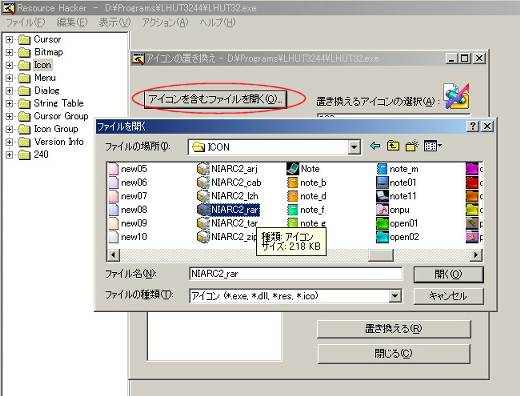Expand the Bitmap tree node
Viewport: 520px width, 396px height.
tap(9, 52)
